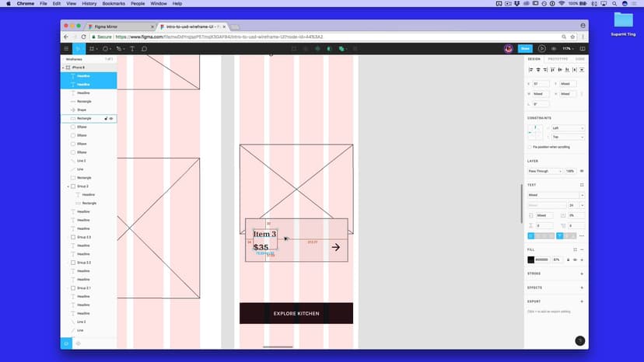This screenshot has width=644, height=362.
Task: Select the Comment tool
Action: point(144,48)
